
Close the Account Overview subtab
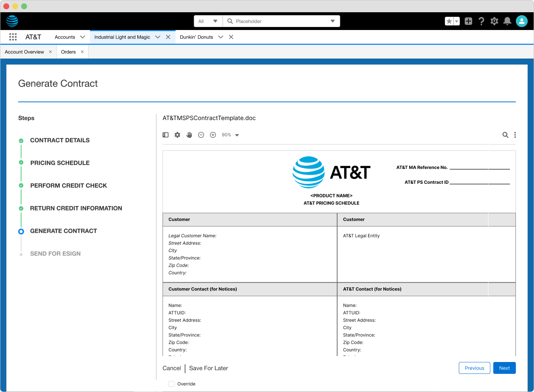pos(50,52)
